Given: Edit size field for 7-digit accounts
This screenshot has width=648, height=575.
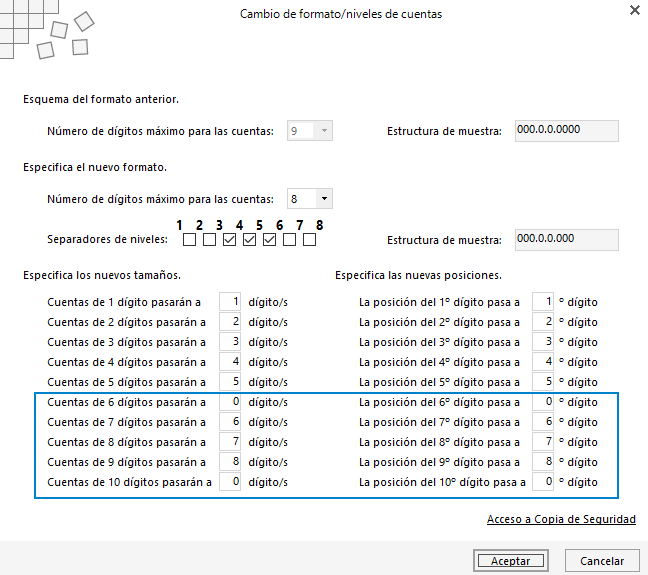Looking at the screenshot, I should click(x=230, y=422).
